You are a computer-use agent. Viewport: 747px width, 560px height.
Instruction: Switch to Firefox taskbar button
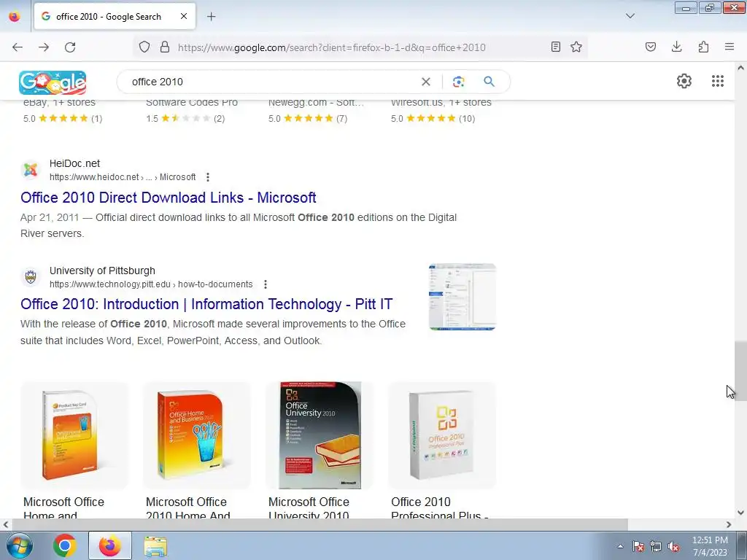click(110, 545)
